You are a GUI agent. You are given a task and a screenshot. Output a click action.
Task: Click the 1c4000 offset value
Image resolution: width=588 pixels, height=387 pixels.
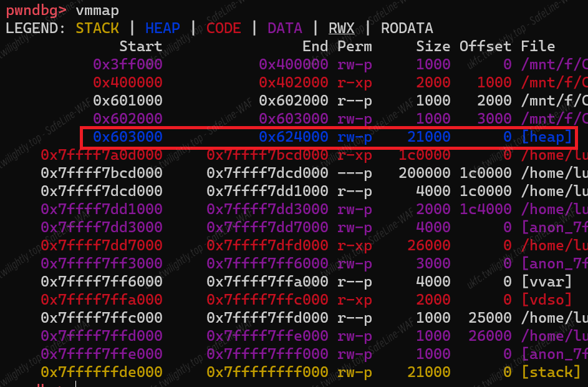click(x=485, y=209)
